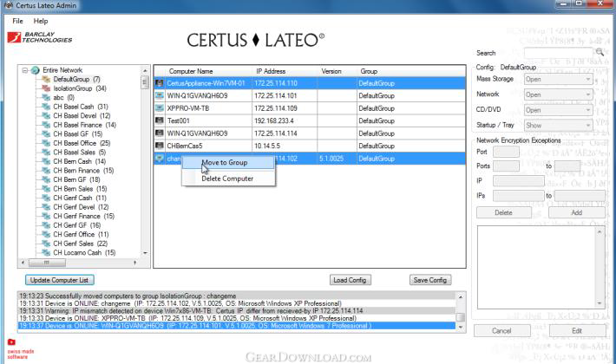This screenshot has height=364, width=616.
Task: Open the File menu
Action: click(x=17, y=21)
